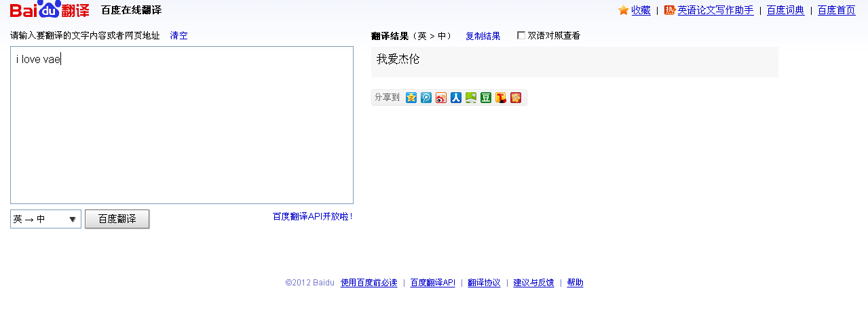Share to Renren 人 icon
Image resolution: width=868 pixels, height=320 pixels.
(x=456, y=98)
